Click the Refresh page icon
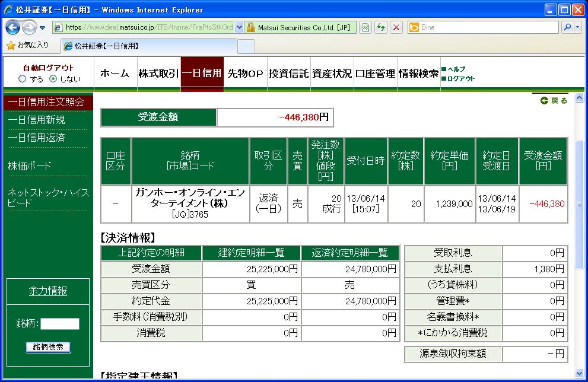 point(380,27)
